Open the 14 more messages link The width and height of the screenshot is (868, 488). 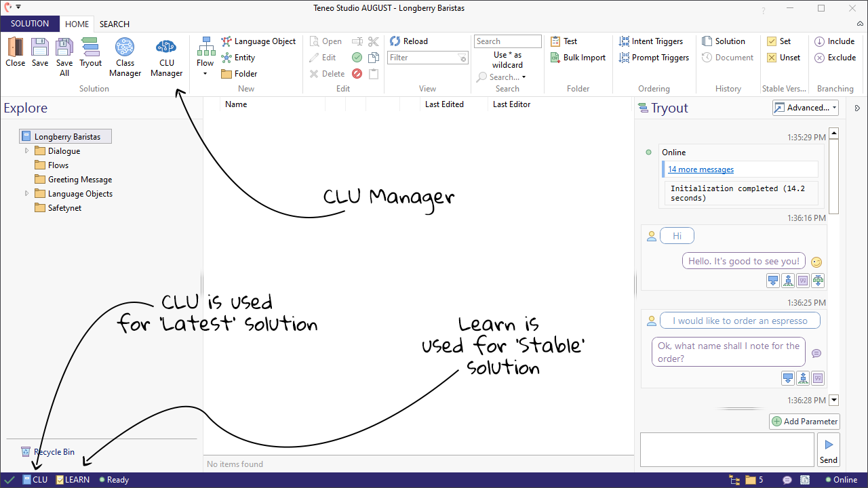pos(701,169)
